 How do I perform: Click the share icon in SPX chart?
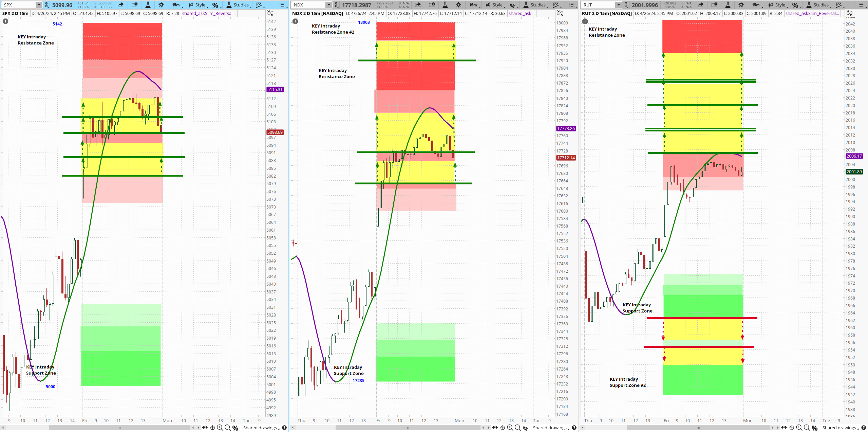coord(120,5)
